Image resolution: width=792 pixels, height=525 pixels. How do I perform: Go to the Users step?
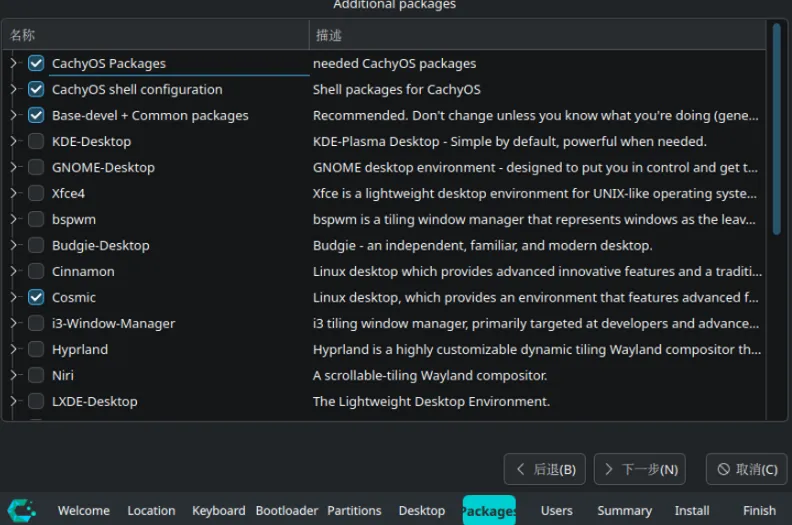coord(557,510)
